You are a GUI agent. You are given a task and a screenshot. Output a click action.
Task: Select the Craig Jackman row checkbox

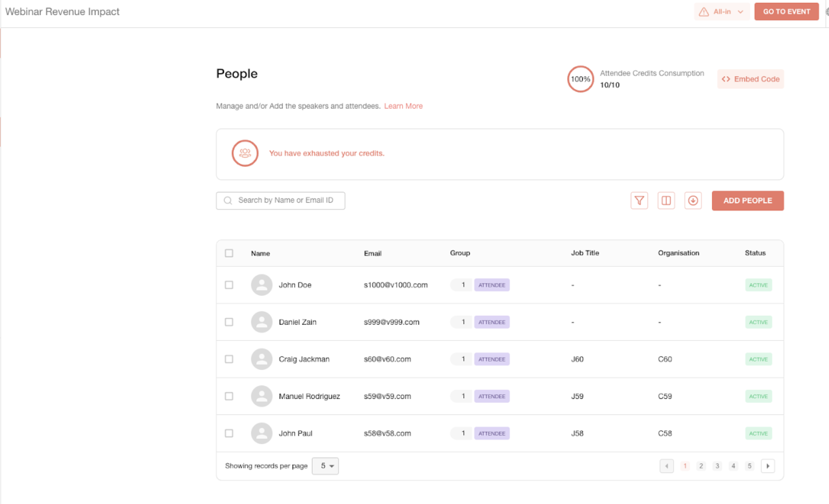click(x=229, y=359)
